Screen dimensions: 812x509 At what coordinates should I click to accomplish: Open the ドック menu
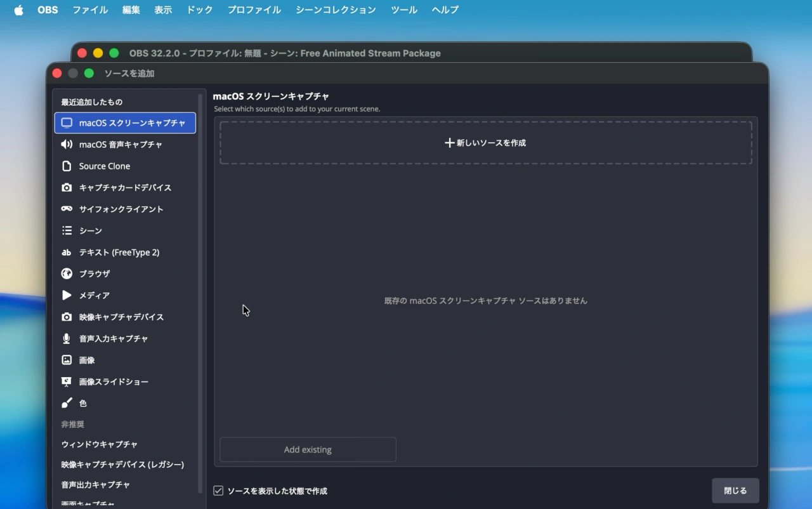[200, 10]
